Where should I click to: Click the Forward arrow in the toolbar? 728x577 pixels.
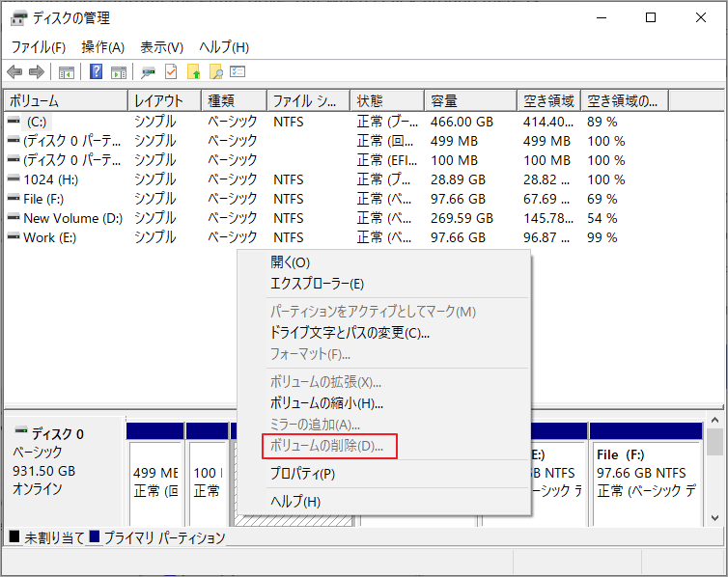point(37,72)
